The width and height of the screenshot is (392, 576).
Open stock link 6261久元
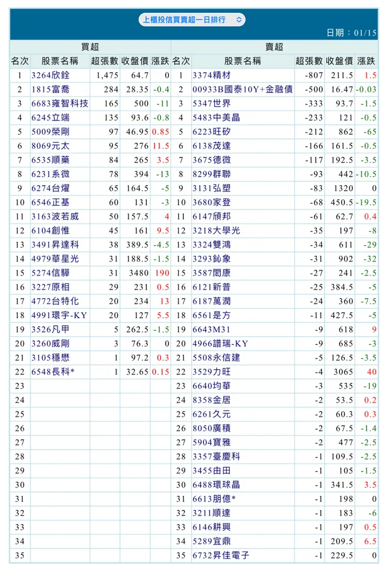[x=212, y=414]
